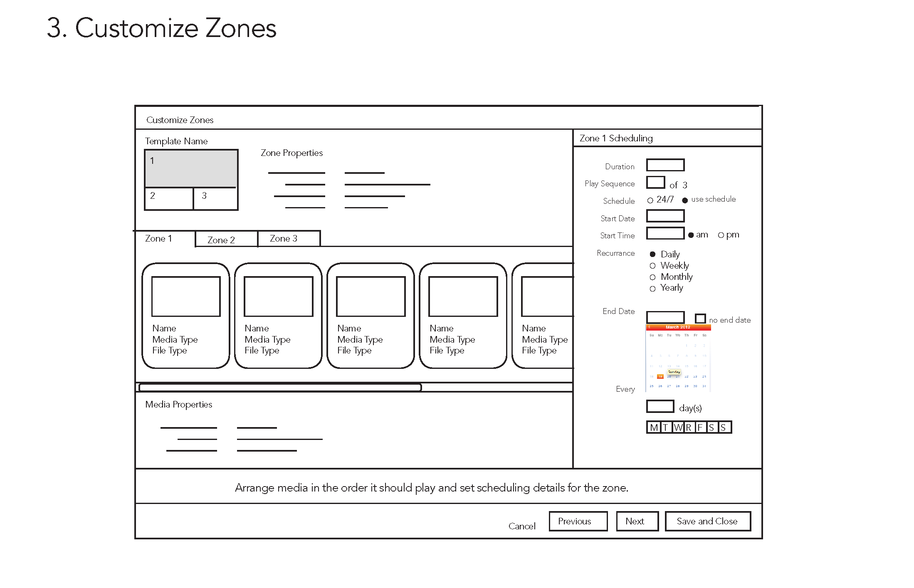Click the Start Date field
This screenshot has height=588, width=914.
(x=665, y=216)
